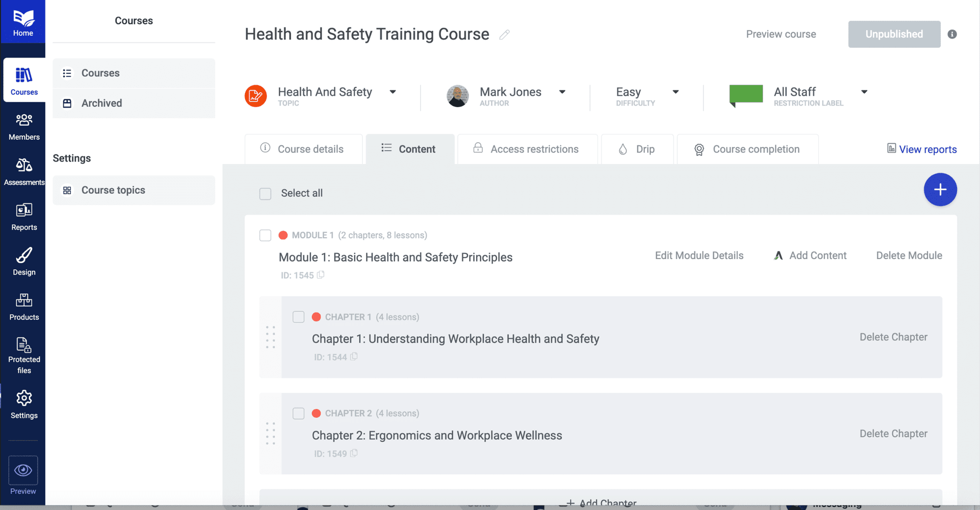Image resolution: width=980 pixels, height=510 pixels.
Task: Check the Chapter 2 checkbox
Action: tap(299, 414)
